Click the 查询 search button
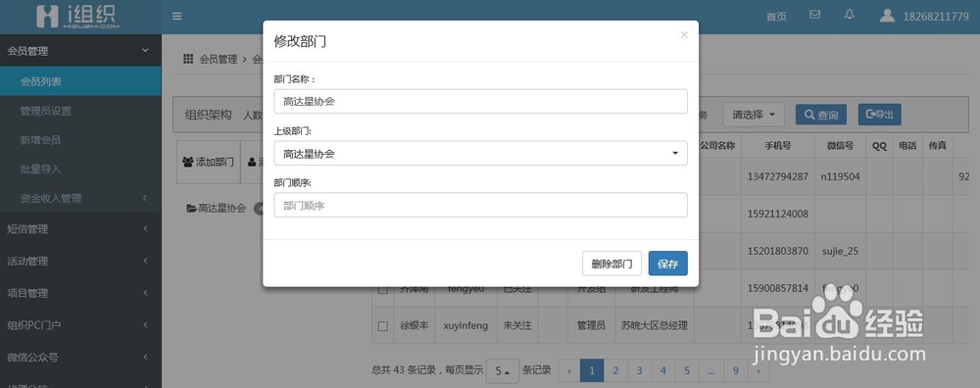Viewport: 980px width, 388px height. [820, 115]
